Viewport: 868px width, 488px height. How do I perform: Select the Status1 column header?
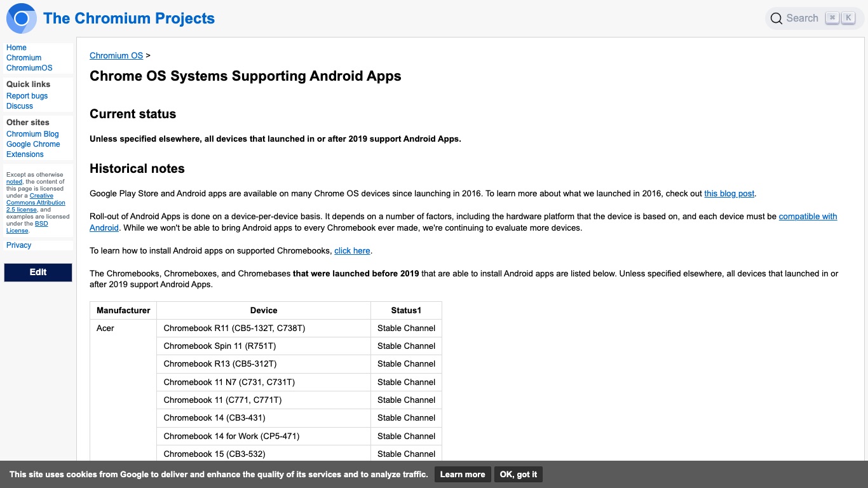[406, 311]
